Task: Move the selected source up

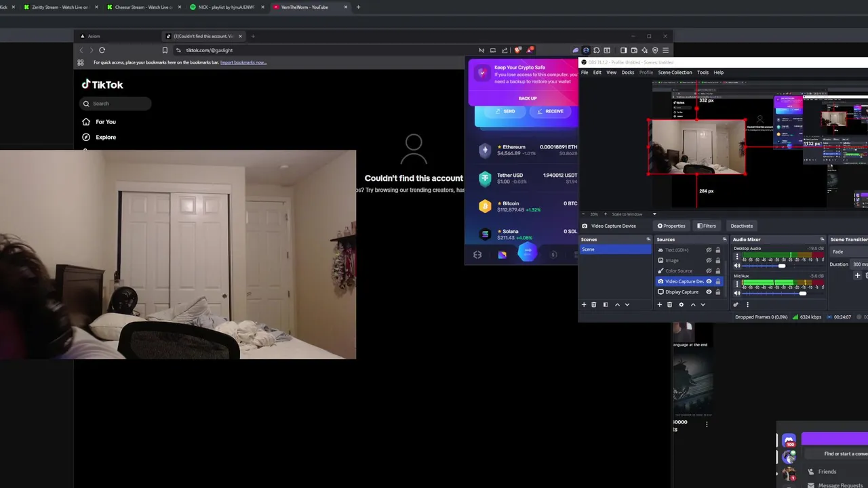Action: pos(693,305)
